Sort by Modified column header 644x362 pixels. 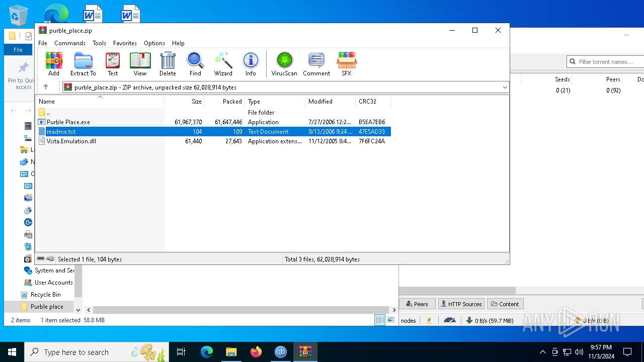330,102
